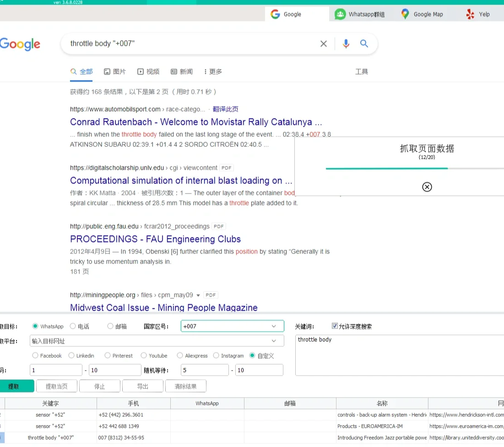504x447 pixels.
Task: Select Youtube platform radio
Action: coord(144,355)
